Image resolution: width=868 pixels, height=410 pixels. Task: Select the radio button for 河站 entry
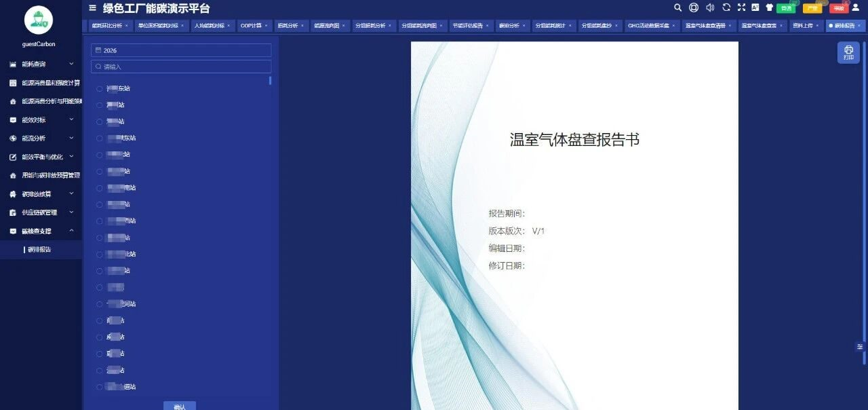click(x=100, y=304)
